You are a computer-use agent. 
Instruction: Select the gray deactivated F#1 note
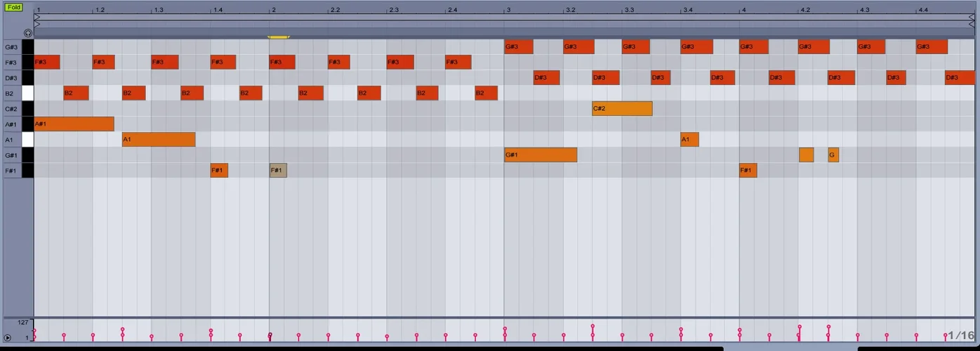coord(278,171)
